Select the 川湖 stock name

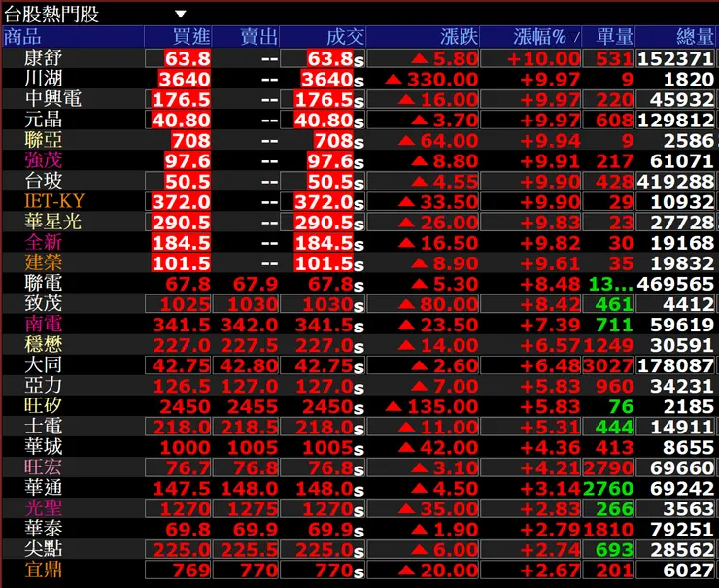43,79
